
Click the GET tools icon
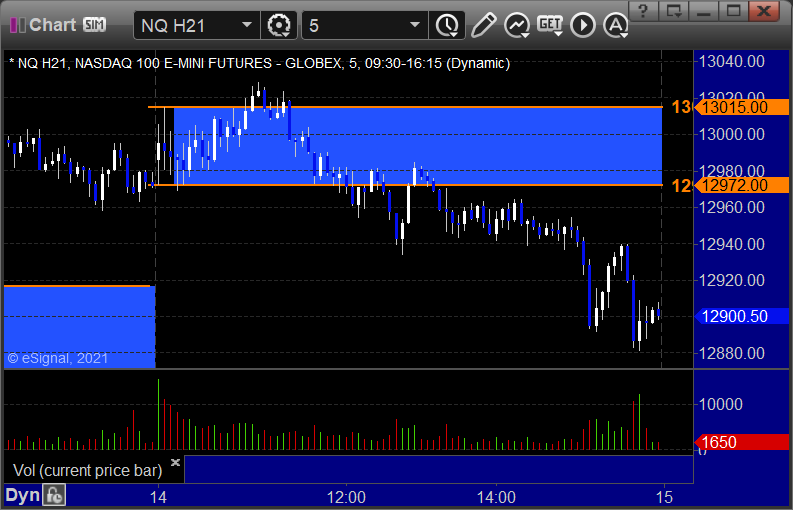point(550,25)
